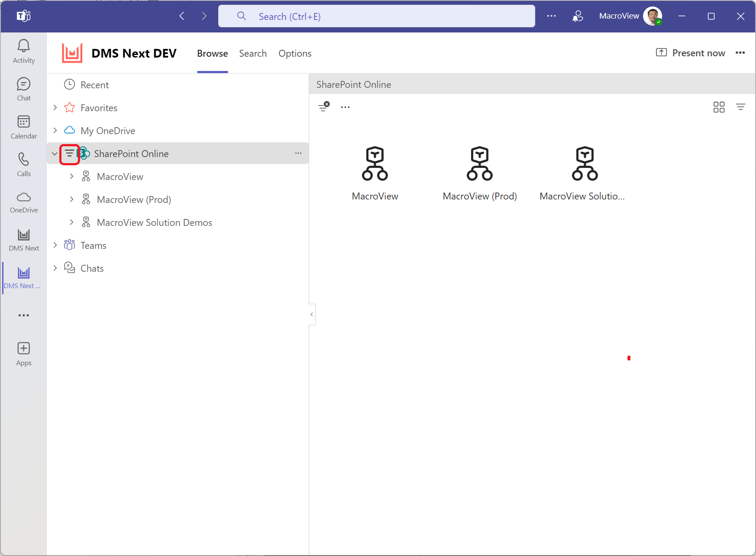
Task: Select Teams in the navigation tree
Action: click(93, 245)
